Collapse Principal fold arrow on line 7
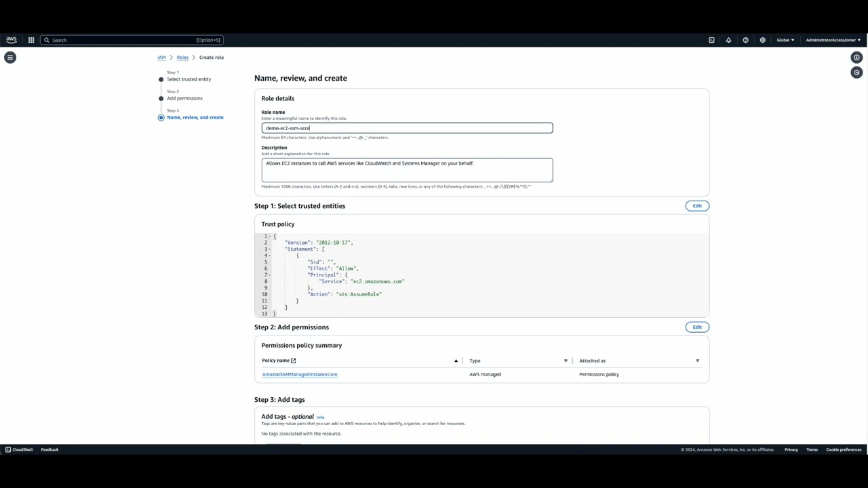The width and height of the screenshot is (868, 488). [x=270, y=274]
